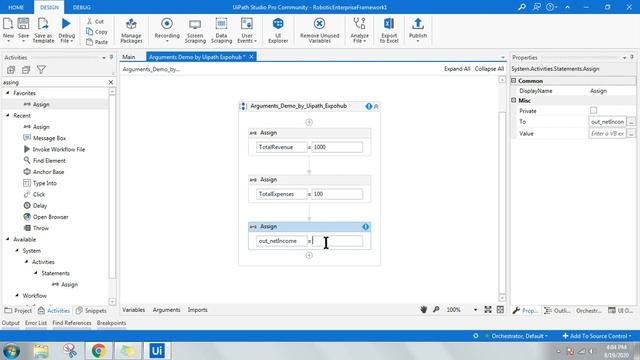Open the Main workflow tab

click(x=129, y=57)
